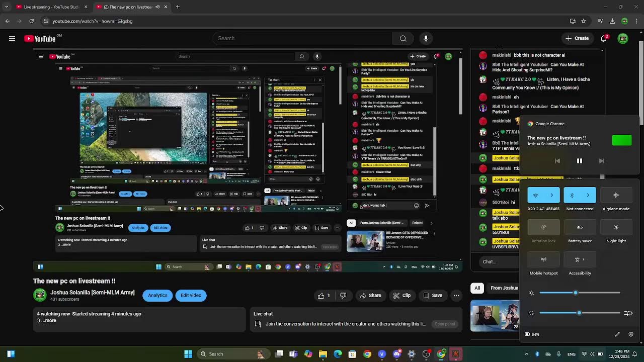Screen dimensions: 644x362
Task: Open YouTube notifications bell
Action: (604, 38)
